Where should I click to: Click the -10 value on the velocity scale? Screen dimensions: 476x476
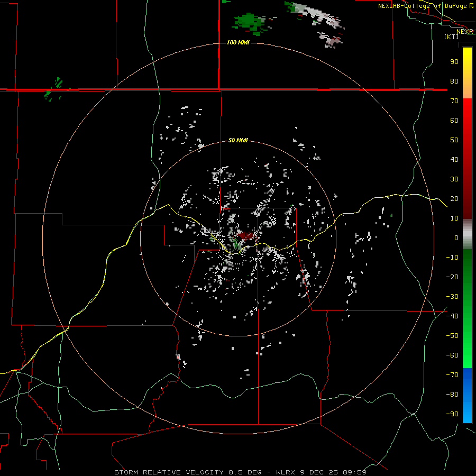pos(452,258)
